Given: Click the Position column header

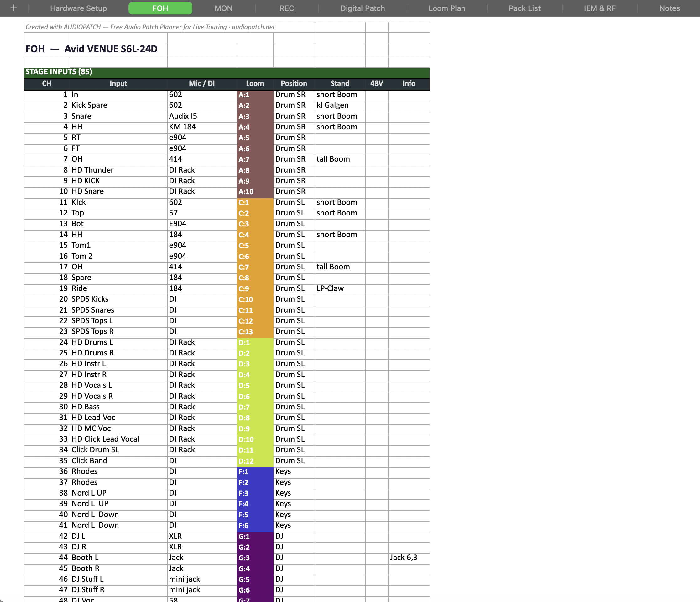Looking at the screenshot, I should pyautogui.click(x=294, y=84).
